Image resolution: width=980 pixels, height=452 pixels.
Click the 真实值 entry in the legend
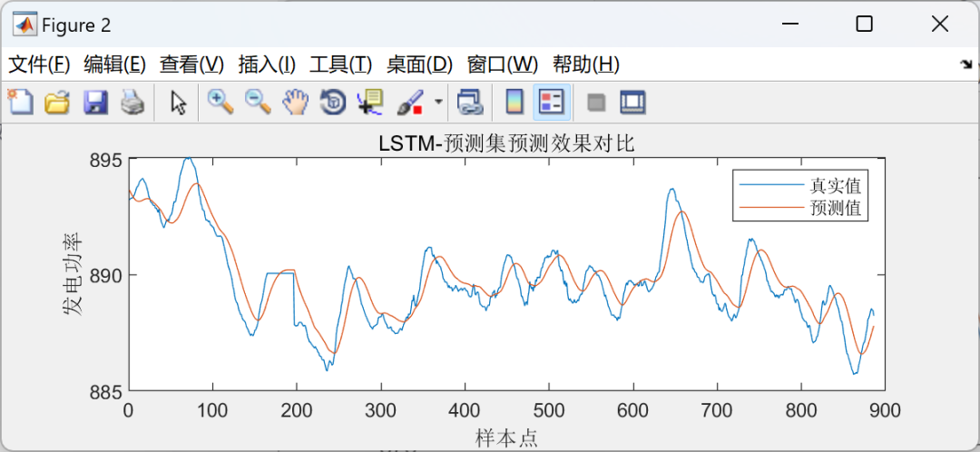pyautogui.click(x=835, y=186)
